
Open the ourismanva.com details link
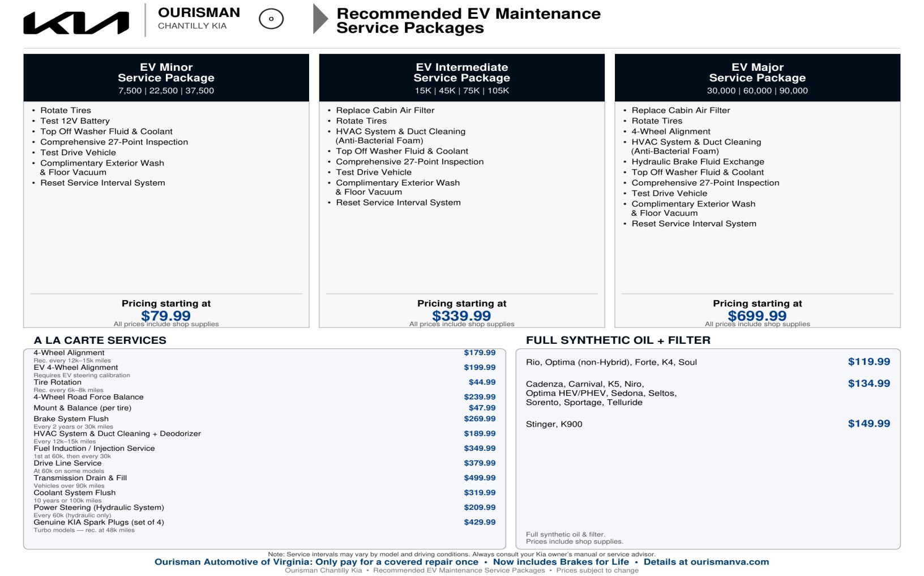pos(706,562)
